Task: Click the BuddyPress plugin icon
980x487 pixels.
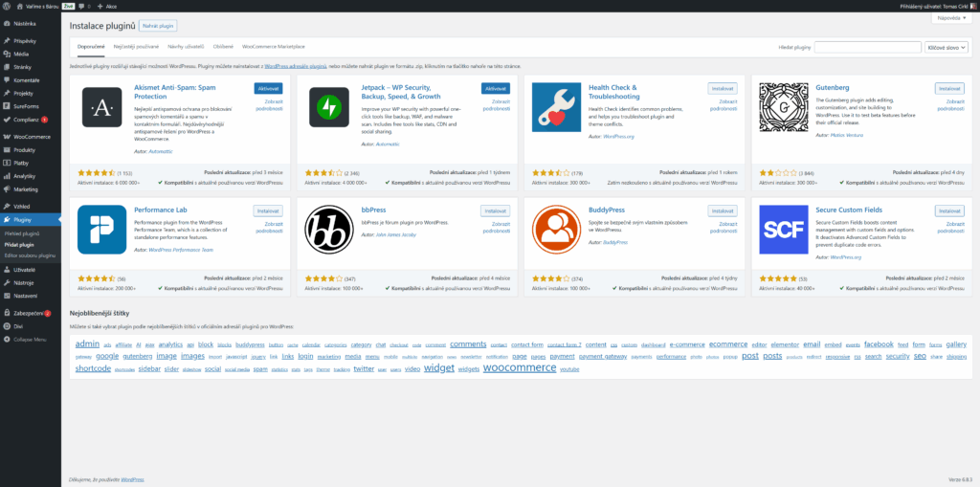Action: [x=556, y=230]
